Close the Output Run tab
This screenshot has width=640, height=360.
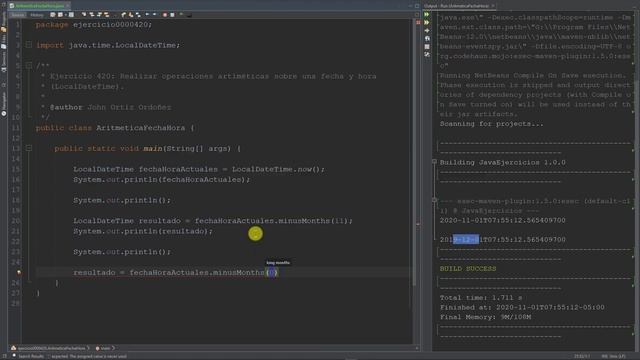(493, 6)
